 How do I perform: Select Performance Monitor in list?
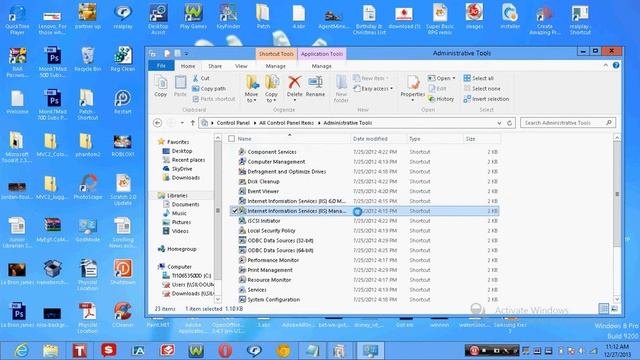[x=273, y=260]
